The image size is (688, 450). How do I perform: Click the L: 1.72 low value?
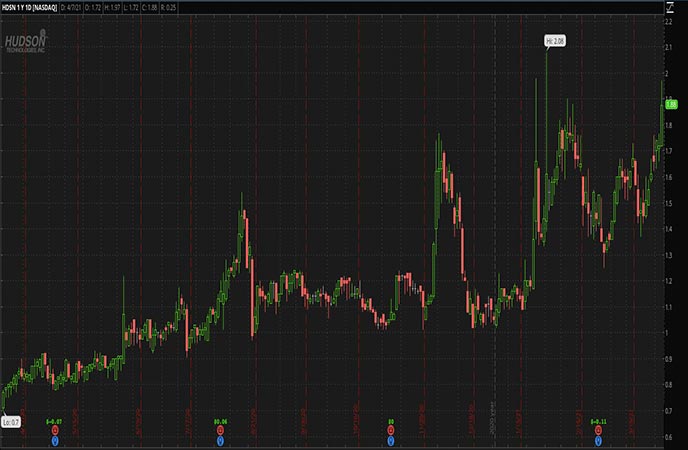pyautogui.click(x=131, y=7)
